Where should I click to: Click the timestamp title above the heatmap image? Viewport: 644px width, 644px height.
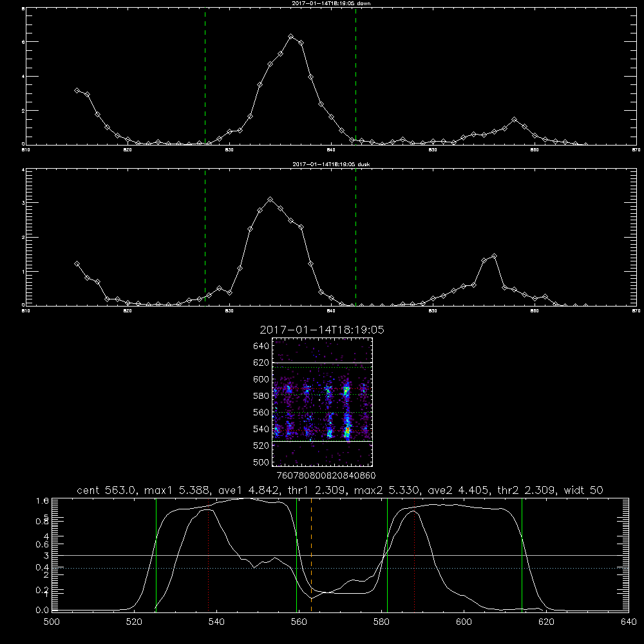322,330
